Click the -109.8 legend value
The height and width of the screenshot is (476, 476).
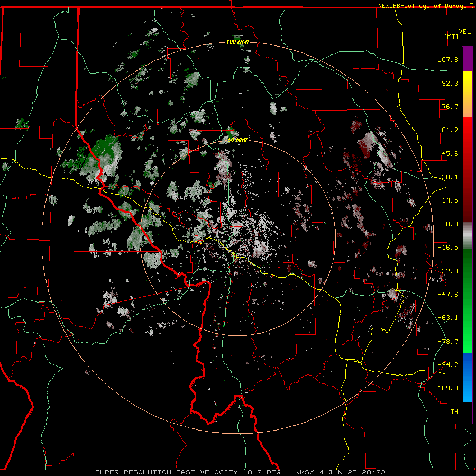(x=446, y=388)
